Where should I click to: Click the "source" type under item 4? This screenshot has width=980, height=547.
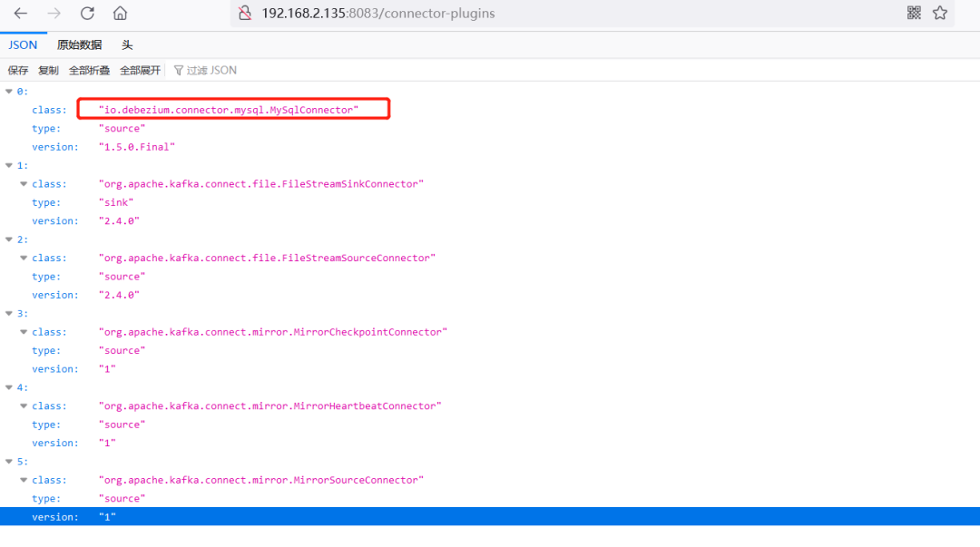[x=122, y=425]
